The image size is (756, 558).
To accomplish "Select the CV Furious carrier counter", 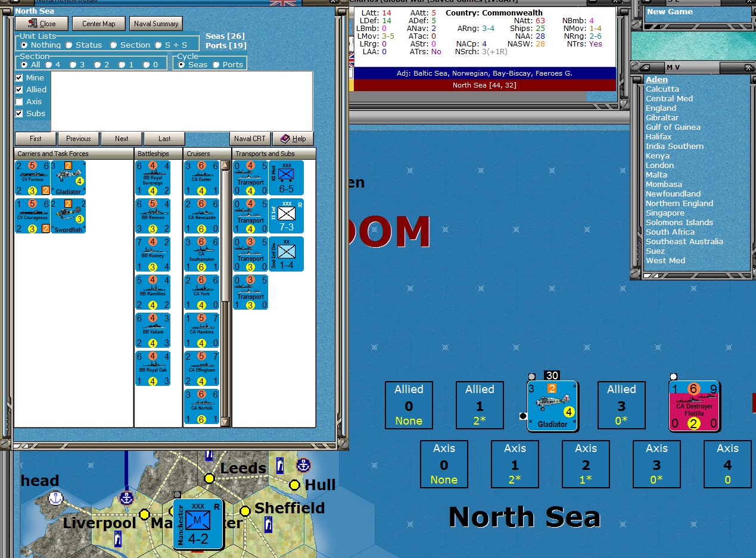I will (x=32, y=178).
